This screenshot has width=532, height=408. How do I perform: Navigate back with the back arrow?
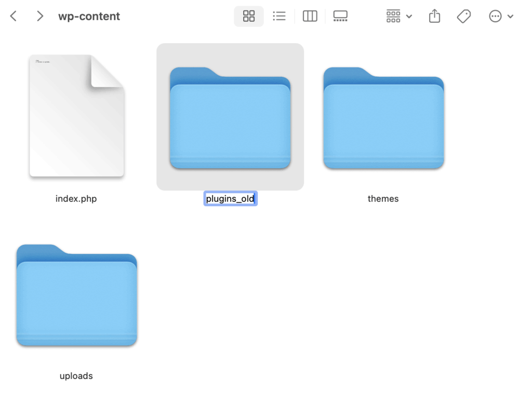(12, 16)
